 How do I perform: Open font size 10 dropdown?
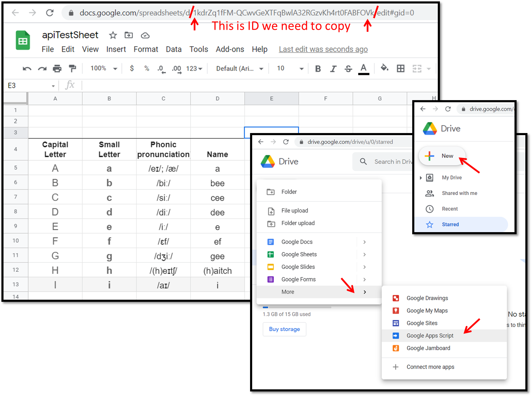(290, 69)
